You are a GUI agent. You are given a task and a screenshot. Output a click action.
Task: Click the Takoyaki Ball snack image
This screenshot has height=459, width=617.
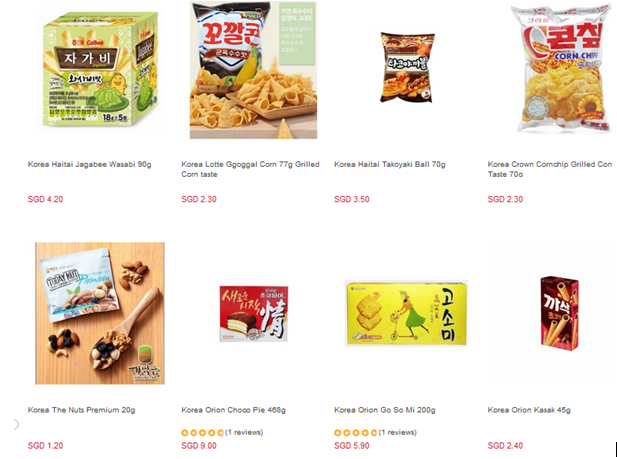click(x=407, y=68)
